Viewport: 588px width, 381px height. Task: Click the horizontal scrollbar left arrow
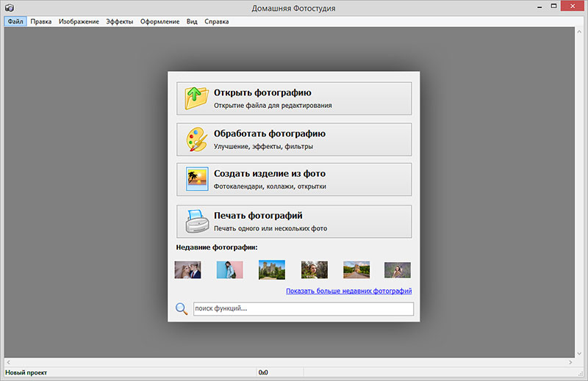point(8,362)
